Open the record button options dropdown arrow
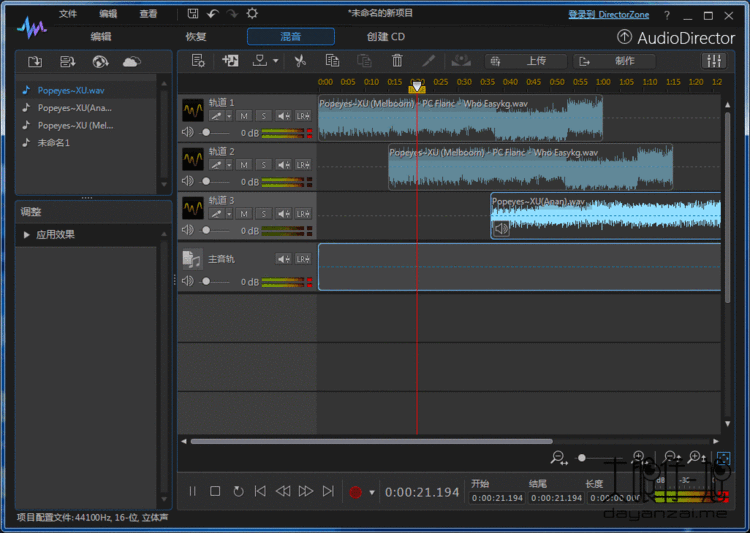 coord(372,492)
